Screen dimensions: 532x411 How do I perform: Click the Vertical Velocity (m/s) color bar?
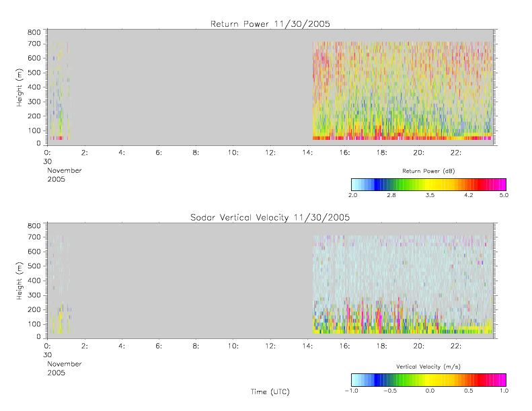428,380
